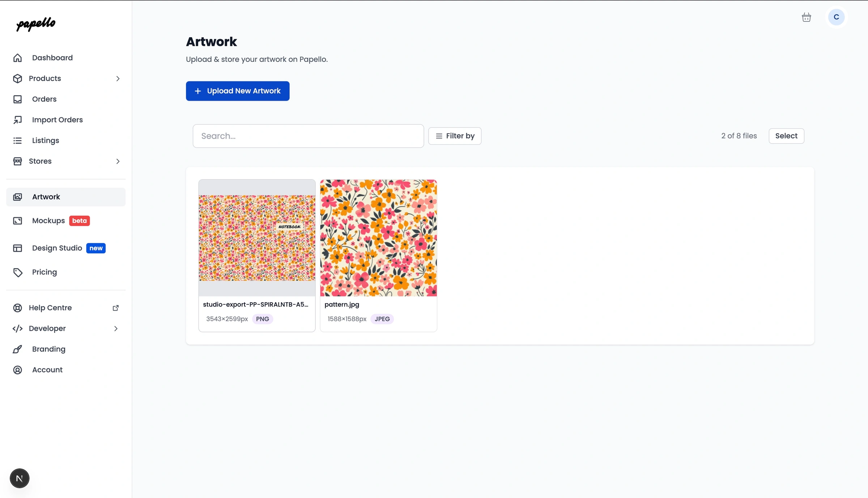Click the pattern.jpg file name

342,305
